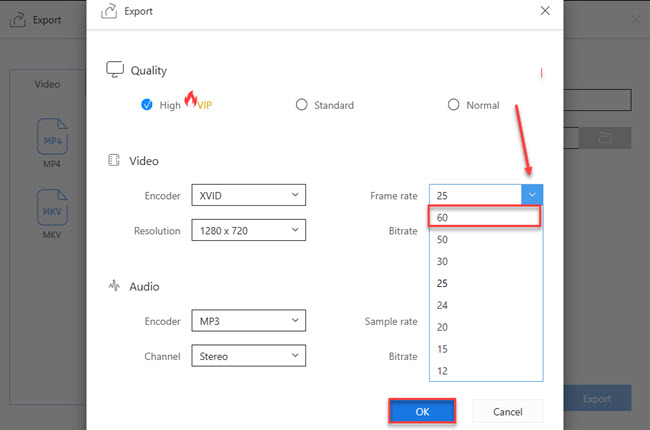The image size is (650, 430).
Task: Choose 30 in the frame rate list
Action: pos(485,261)
